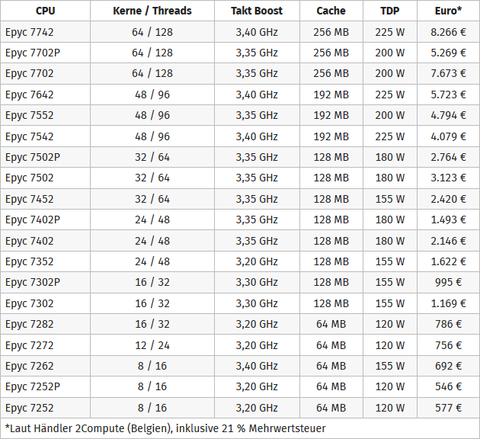Select the Epyc 7452 row name
Viewport: 480px width, 439px height.
29,199
